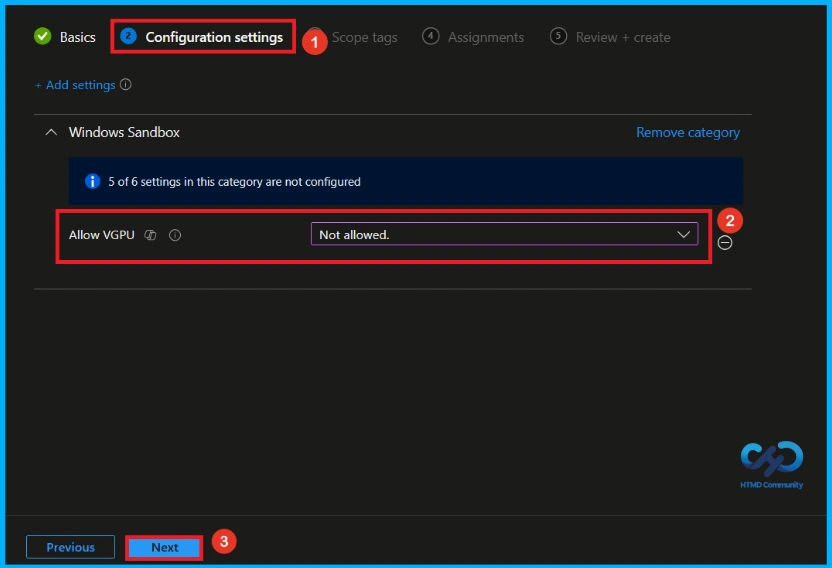Show Allow VGPU info tooltip icon
832x568 pixels.
[175, 235]
